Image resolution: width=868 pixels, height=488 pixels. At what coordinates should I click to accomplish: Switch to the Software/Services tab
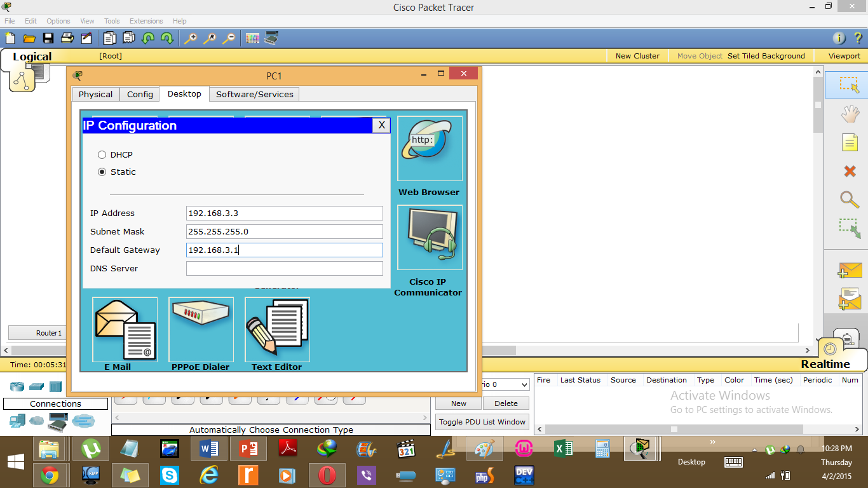point(254,94)
